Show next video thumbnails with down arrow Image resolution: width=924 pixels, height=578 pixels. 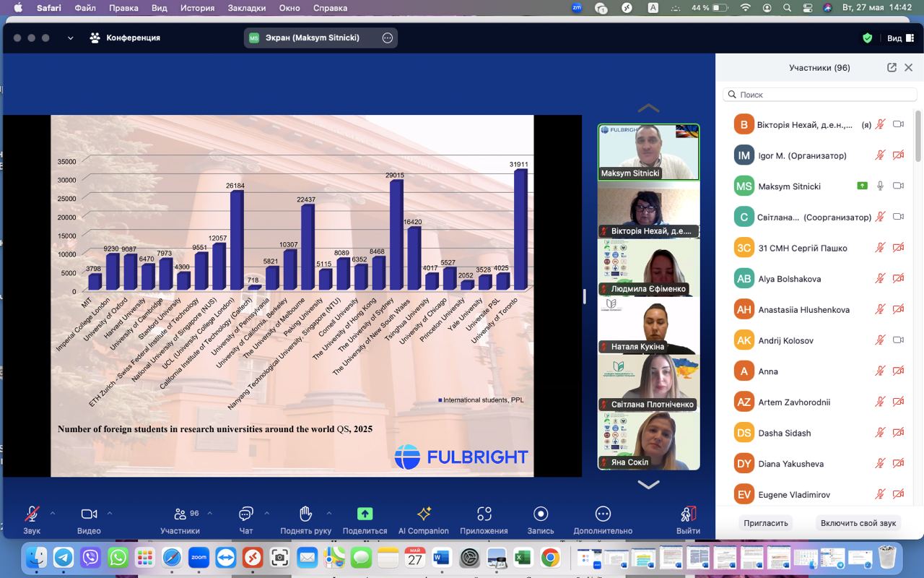pyautogui.click(x=648, y=485)
